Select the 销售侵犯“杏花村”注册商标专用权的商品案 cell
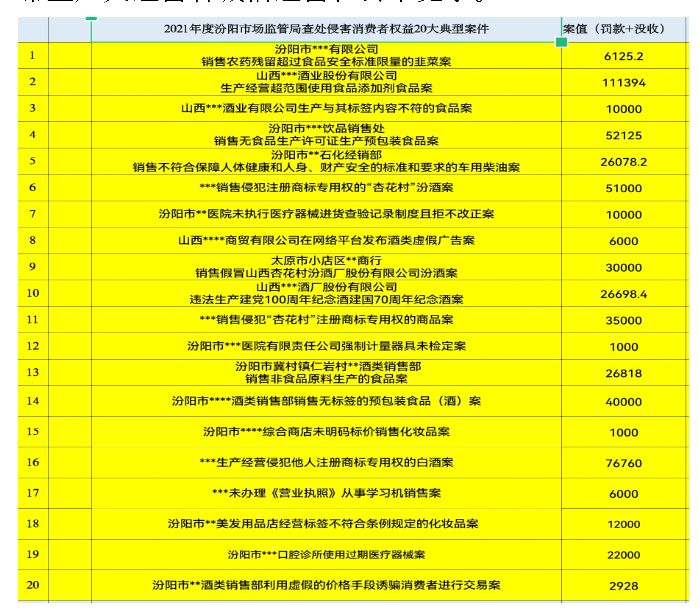The height and width of the screenshot is (611, 700). 326,320
